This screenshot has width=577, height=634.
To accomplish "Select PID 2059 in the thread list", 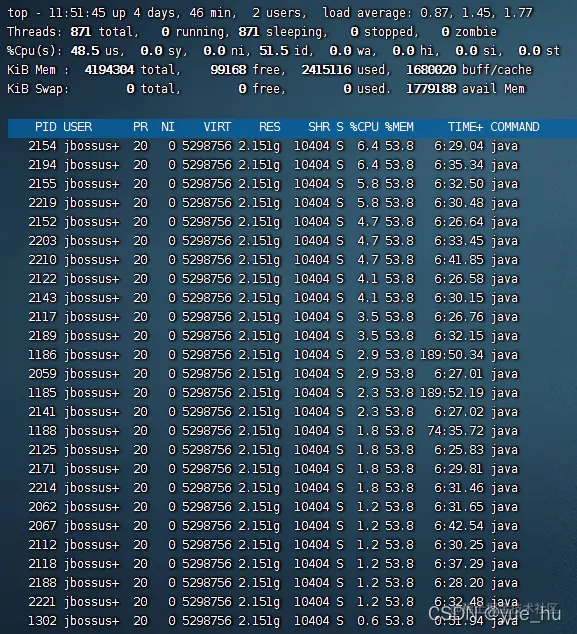I will 42,374.
